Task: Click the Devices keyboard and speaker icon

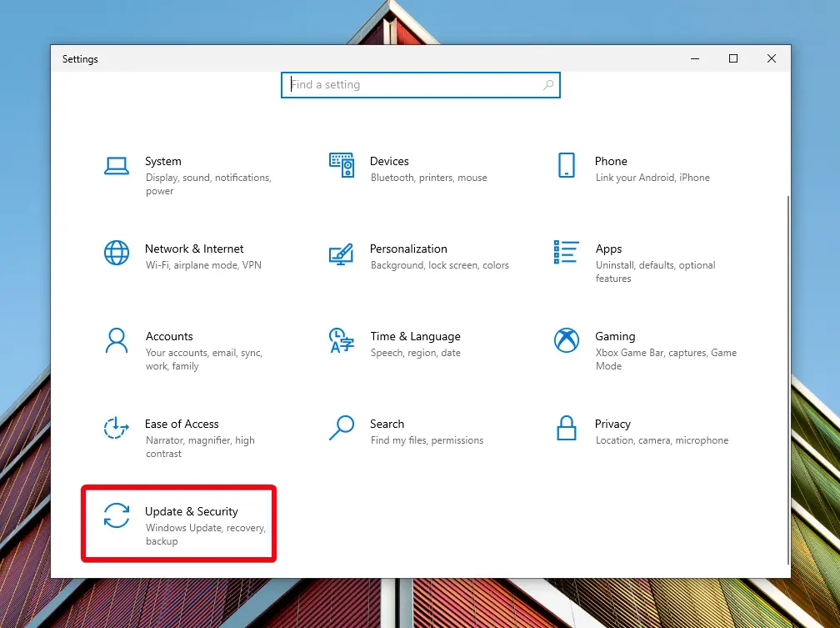Action: pos(342,165)
